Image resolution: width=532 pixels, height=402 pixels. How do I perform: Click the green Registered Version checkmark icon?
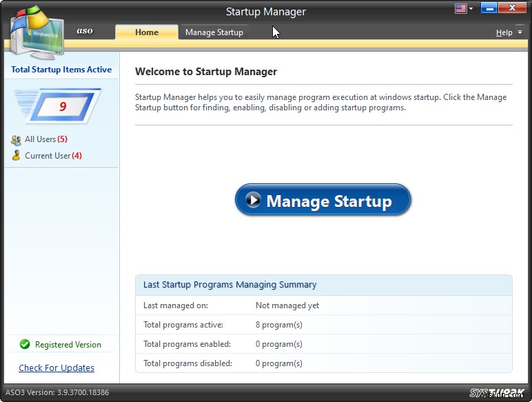point(25,344)
